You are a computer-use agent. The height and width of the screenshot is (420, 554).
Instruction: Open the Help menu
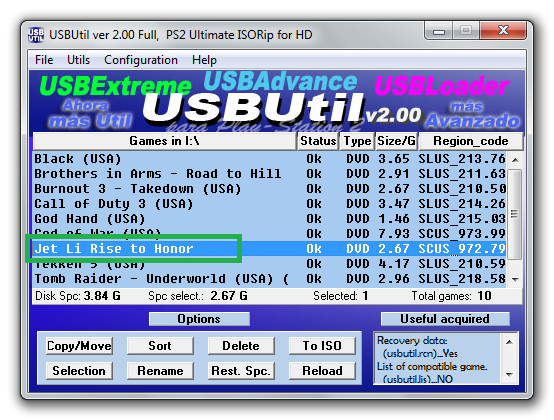coord(204,60)
